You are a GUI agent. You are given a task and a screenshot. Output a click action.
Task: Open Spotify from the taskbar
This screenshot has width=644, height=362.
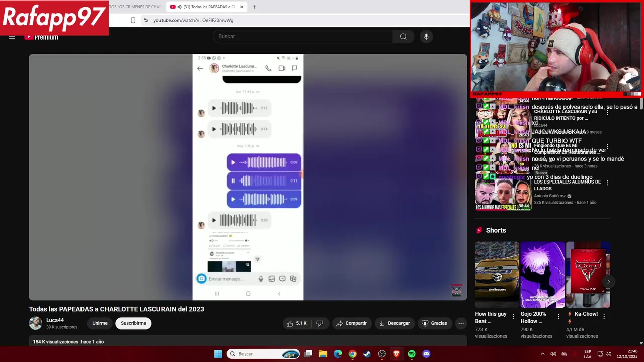[412, 354]
